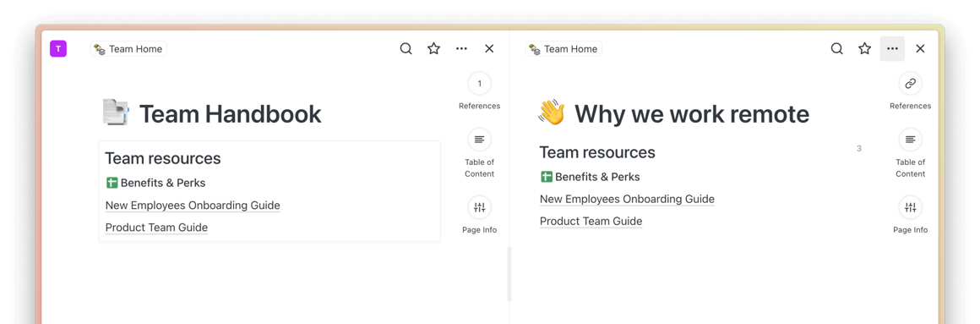The width and height of the screenshot is (980, 324).
Task: Star the Team Handbook page
Action: coord(433,49)
